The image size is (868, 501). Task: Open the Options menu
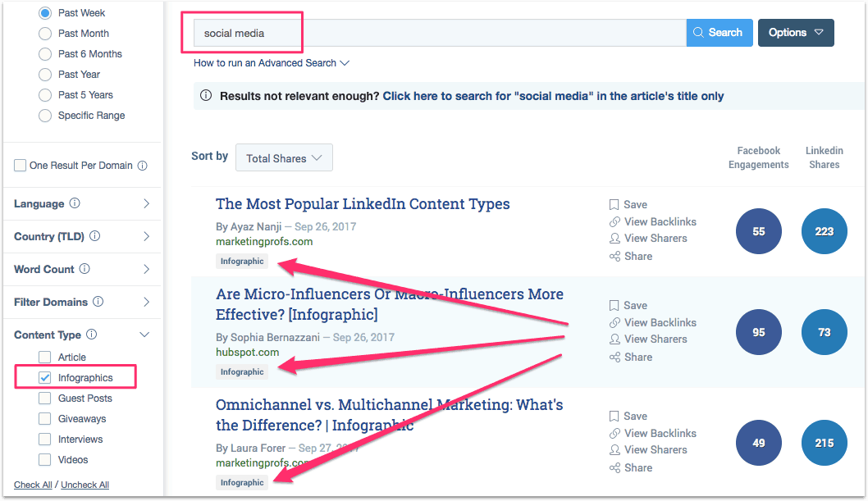(x=796, y=32)
